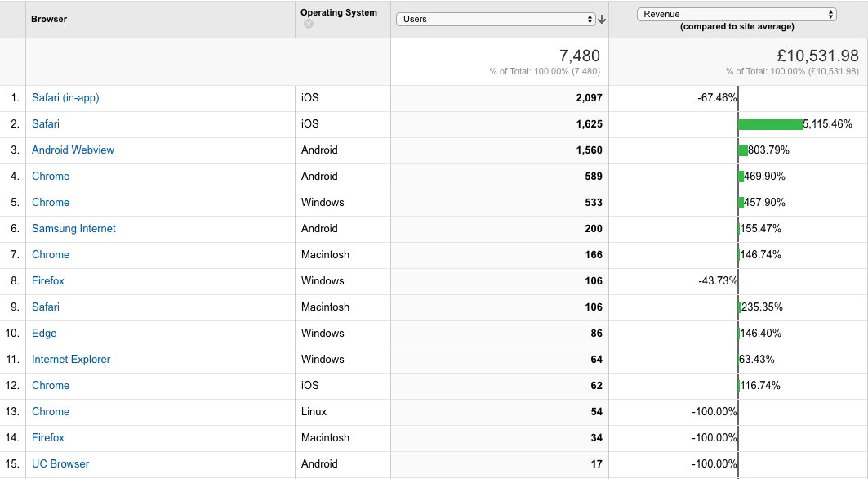This screenshot has height=479, width=868.
Task: Open the Safari iOS row link
Action: (x=46, y=123)
